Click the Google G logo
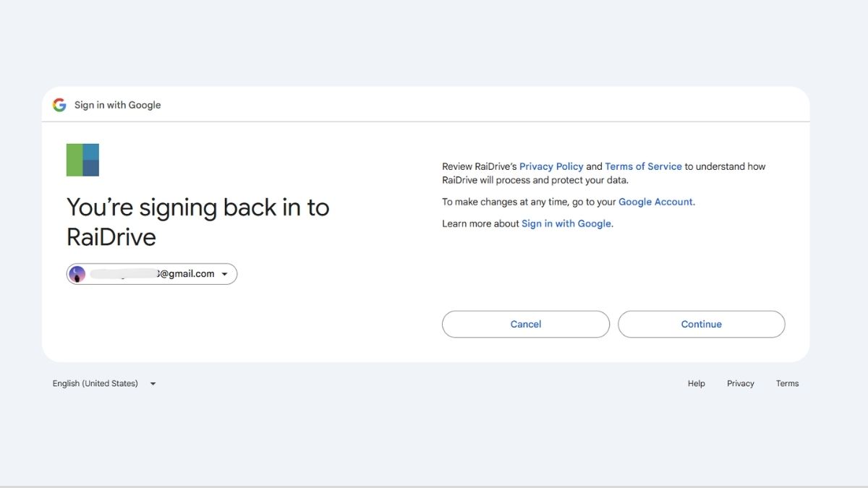 [x=59, y=105]
